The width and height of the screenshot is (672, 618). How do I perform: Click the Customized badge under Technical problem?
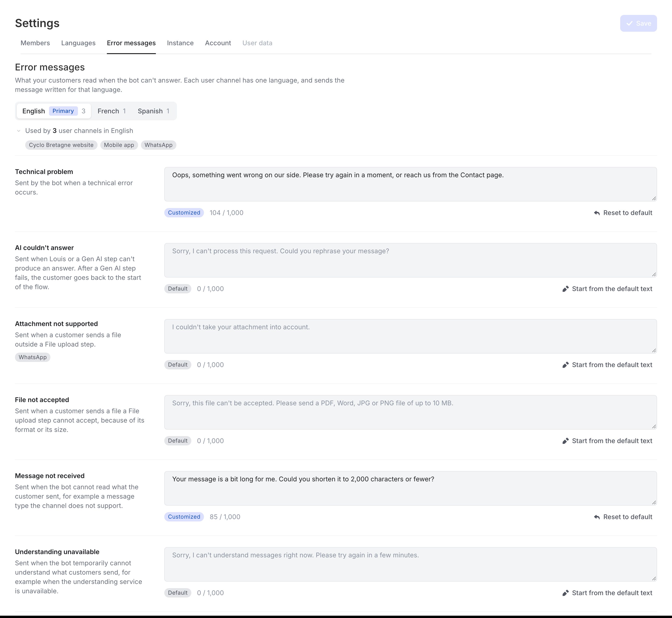[x=184, y=213]
